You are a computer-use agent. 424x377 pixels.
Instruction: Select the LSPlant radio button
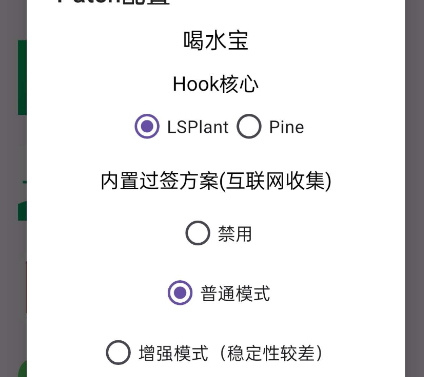pos(147,126)
